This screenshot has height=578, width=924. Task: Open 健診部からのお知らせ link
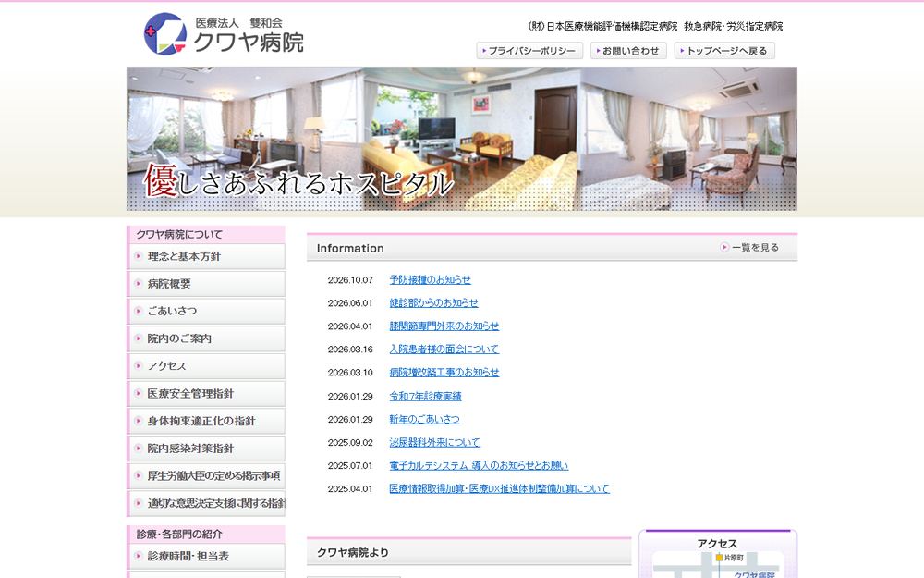pyautogui.click(x=433, y=302)
